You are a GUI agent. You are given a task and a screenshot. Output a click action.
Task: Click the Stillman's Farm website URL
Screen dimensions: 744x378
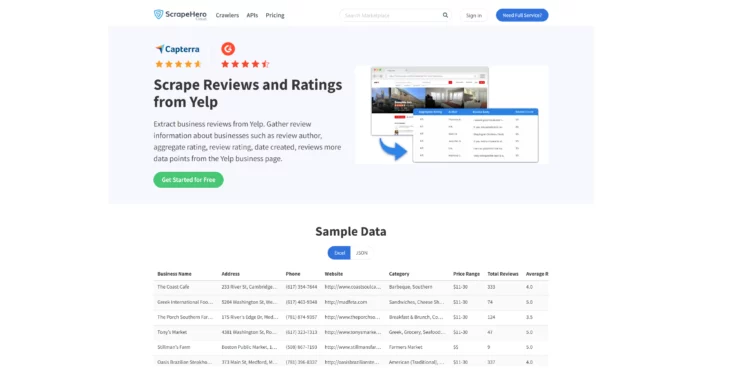click(353, 347)
